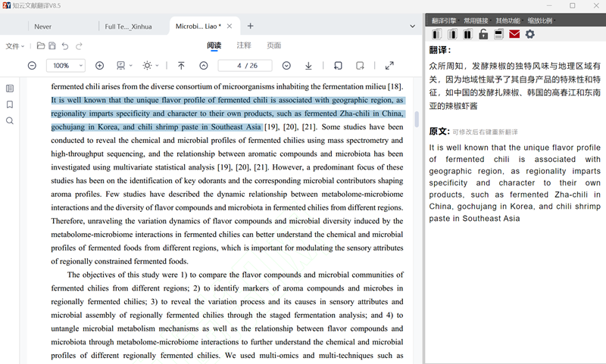
Task: Toggle the padlock lock icon
Action: click(x=483, y=34)
